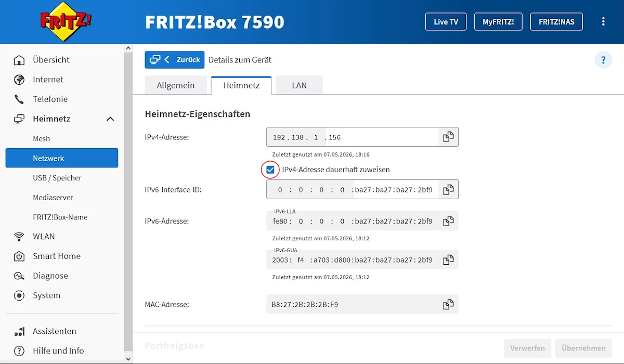Go to Internet menu entry
The width and height of the screenshot is (624, 364).
coord(48,80)
